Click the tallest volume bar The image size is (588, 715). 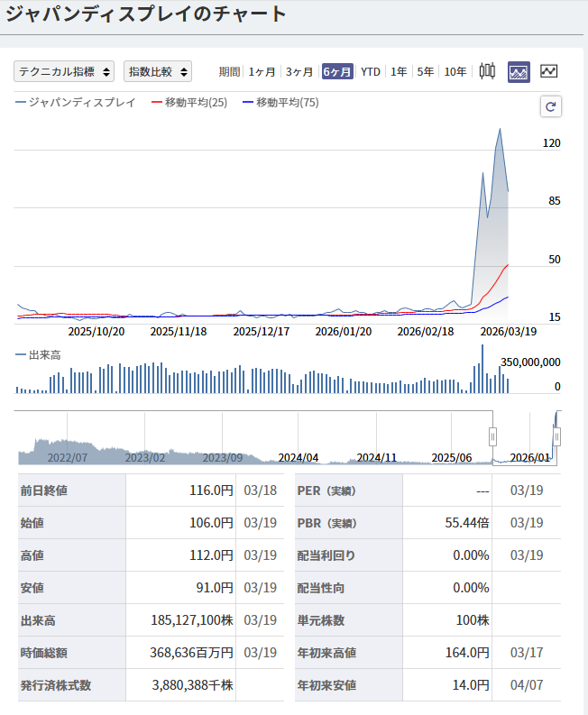(482, 369)
